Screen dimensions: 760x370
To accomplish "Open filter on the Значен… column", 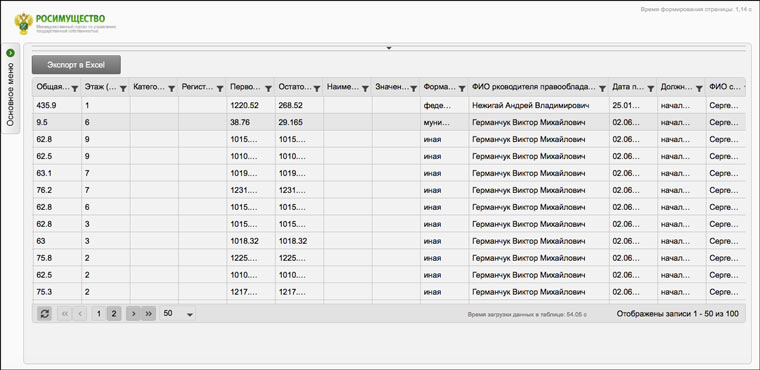I will click(413, 89).
